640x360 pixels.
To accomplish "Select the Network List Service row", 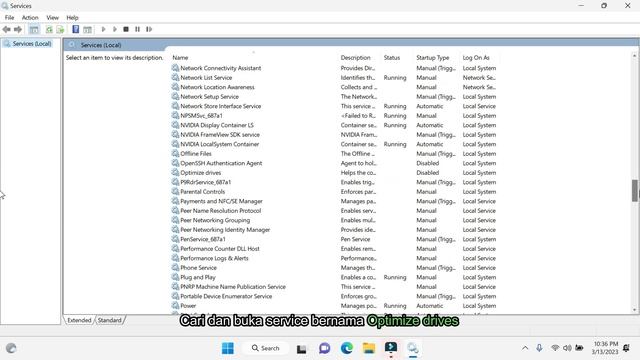I will [x=206, y=78].
